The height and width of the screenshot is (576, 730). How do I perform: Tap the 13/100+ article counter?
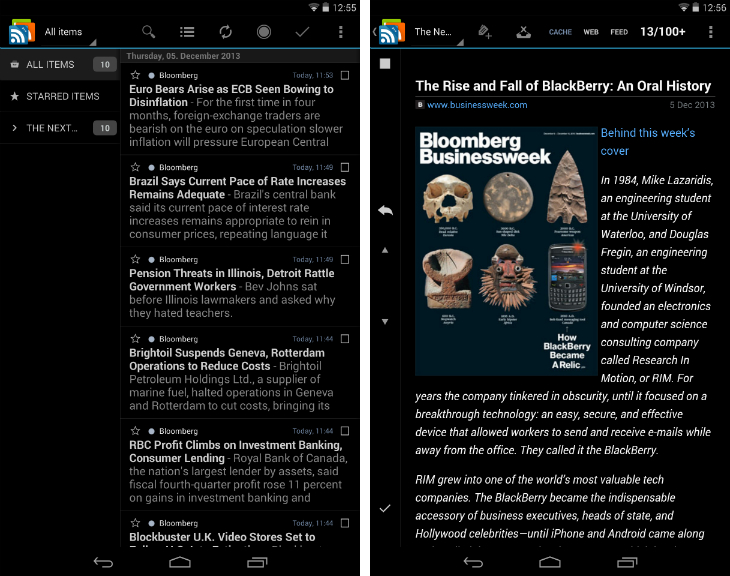coord(662,32)
